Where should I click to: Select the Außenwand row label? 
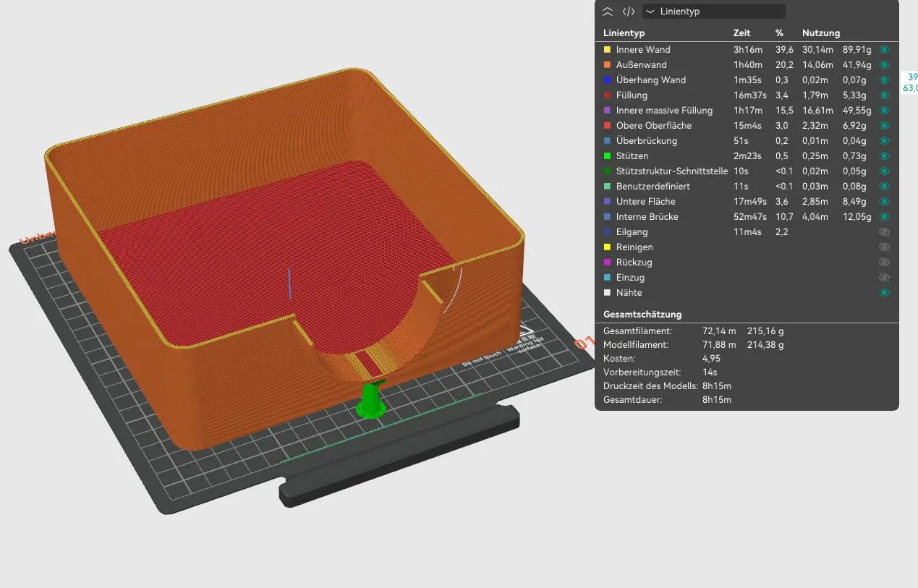click(x=642, y=65)
